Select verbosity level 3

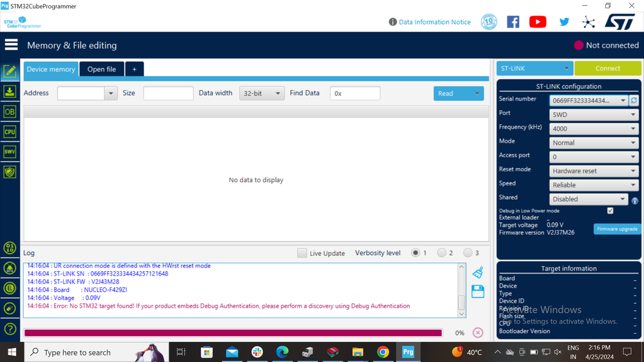point(468,253)
